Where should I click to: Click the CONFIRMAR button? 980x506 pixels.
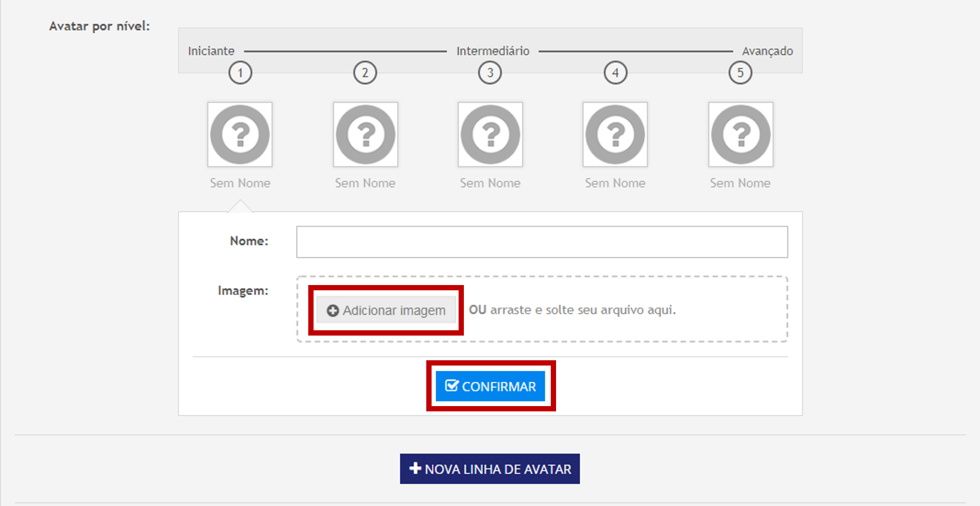point(490,386)
